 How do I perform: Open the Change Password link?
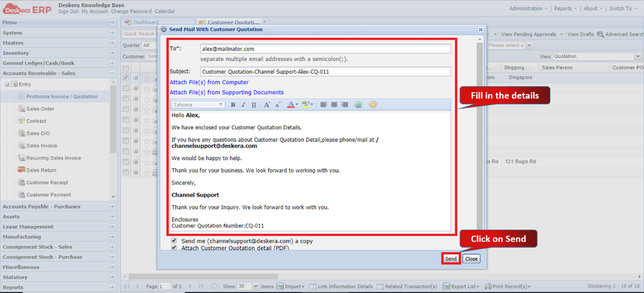[x=132, y=11]
